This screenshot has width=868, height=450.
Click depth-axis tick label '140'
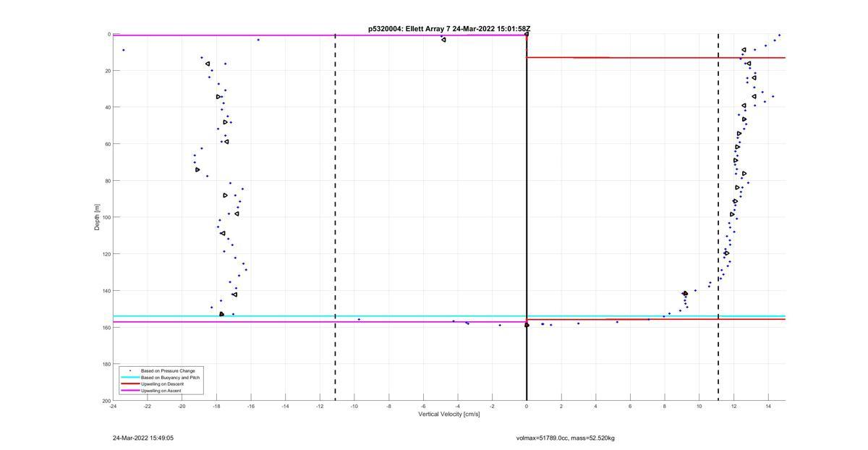106,291
